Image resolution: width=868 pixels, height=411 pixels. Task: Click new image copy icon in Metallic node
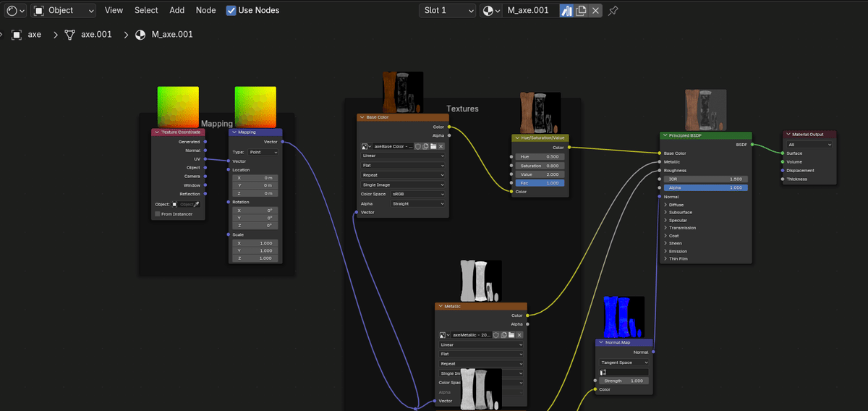tap(504, 335)
